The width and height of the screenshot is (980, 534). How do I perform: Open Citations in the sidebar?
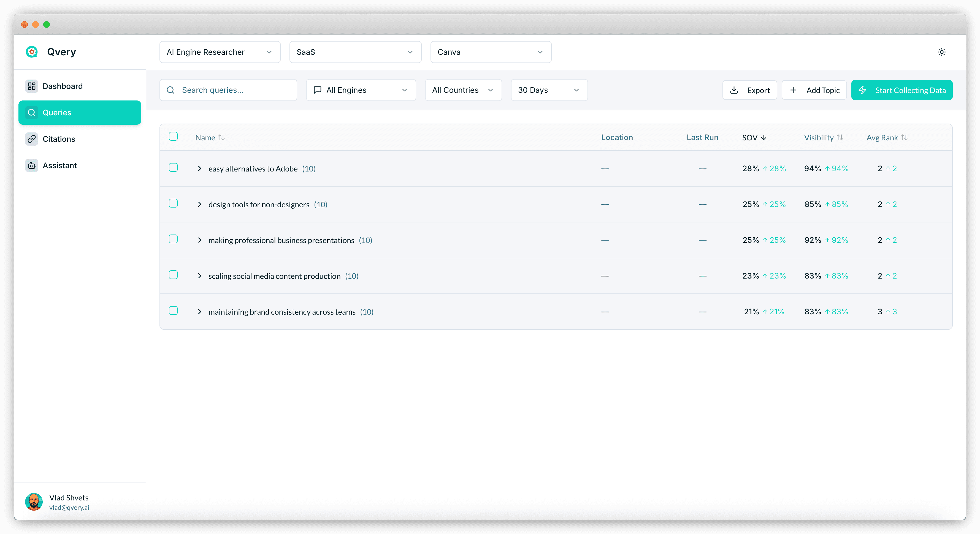pos(80,139)
